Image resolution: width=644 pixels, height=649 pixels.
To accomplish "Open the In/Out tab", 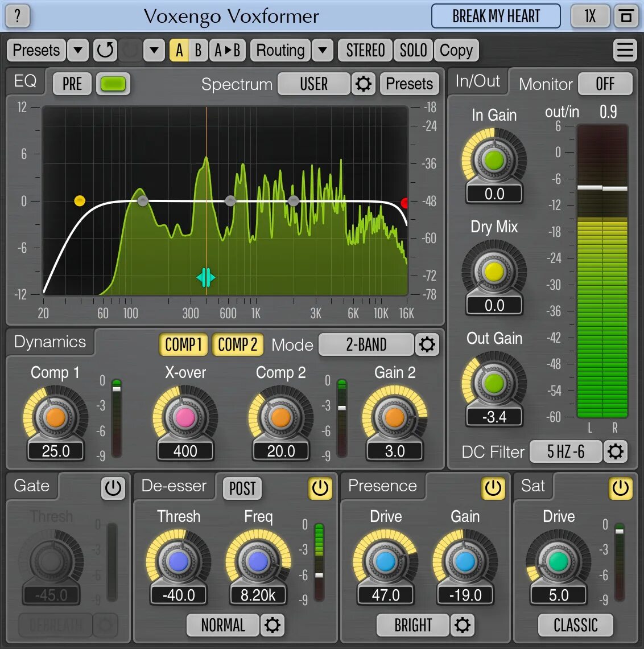I will pyautogui.click(x=478, y=81).
